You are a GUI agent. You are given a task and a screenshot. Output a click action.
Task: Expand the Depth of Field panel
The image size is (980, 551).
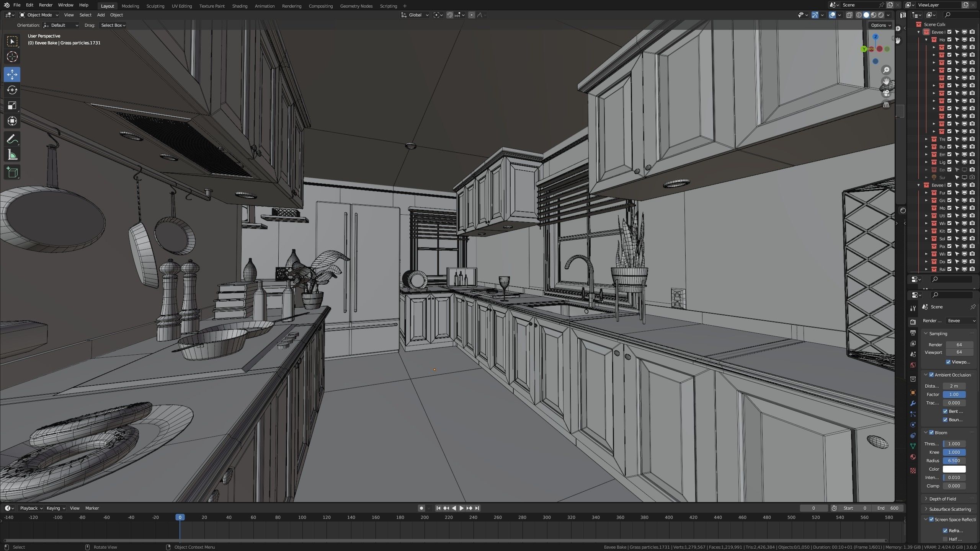(x=942, y=499)
